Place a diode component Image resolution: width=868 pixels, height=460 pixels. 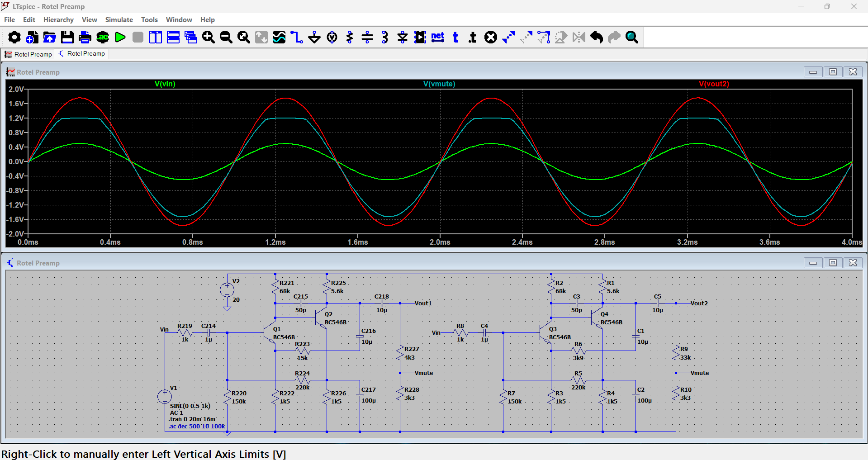(403, 37)
